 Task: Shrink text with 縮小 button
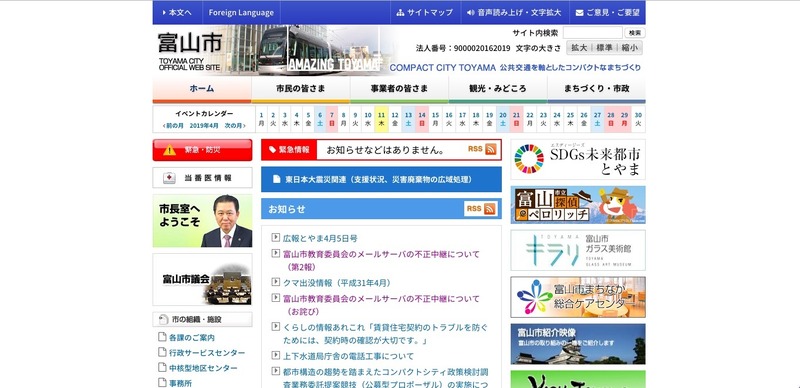point(630,47)
